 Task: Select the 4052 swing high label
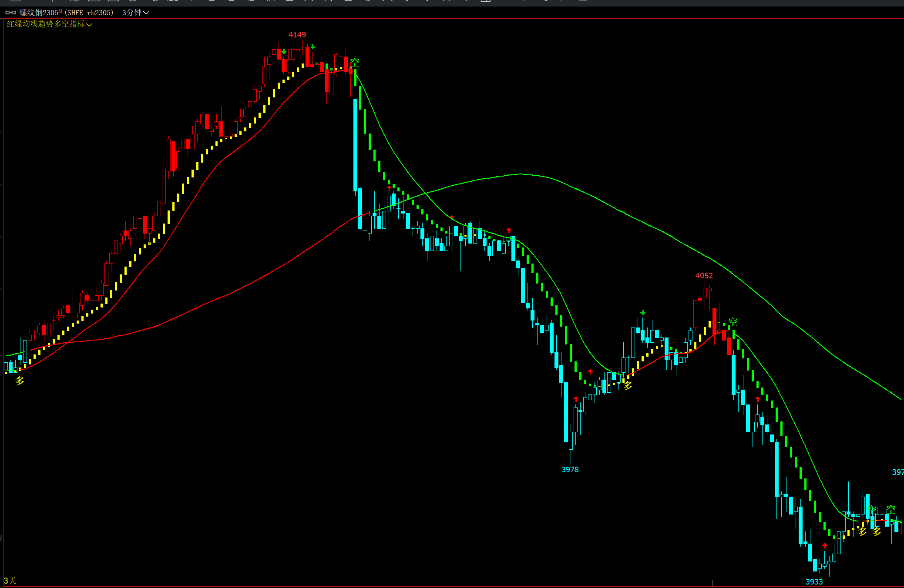[x=704, y=275]
